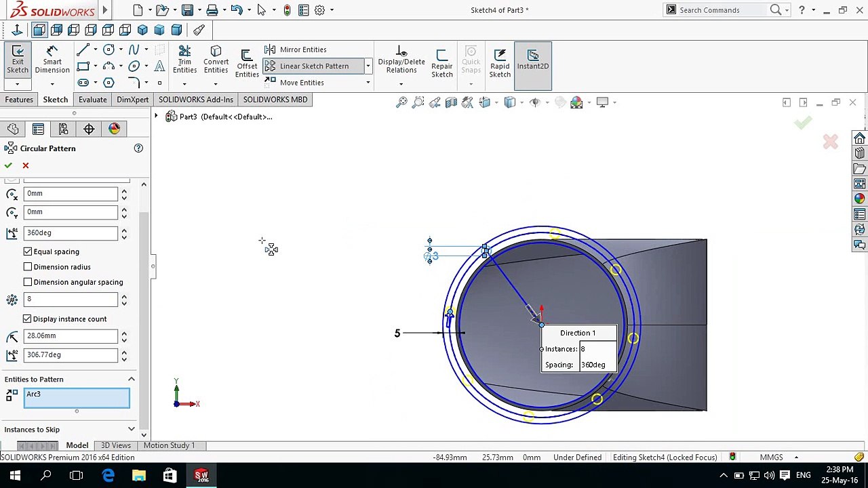Switch to the Evaluate tab
This screenshot has height=488, width=868.
pyautogui.click(x=92, y=100)
